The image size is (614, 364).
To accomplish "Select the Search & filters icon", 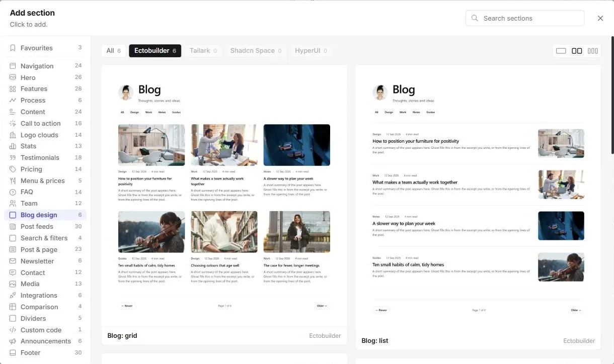I will click(x=13, y=238).
